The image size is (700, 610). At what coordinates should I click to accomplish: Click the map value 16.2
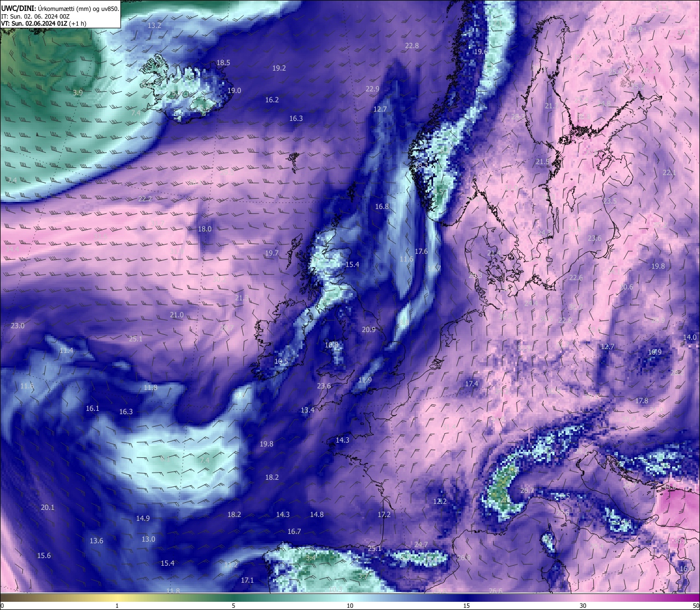click(272, 100)
